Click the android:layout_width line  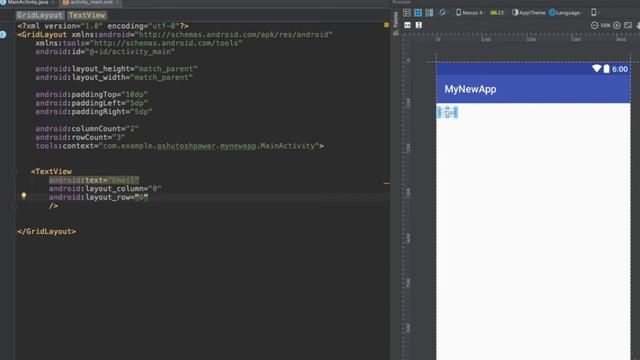click(x=114, y=77)
